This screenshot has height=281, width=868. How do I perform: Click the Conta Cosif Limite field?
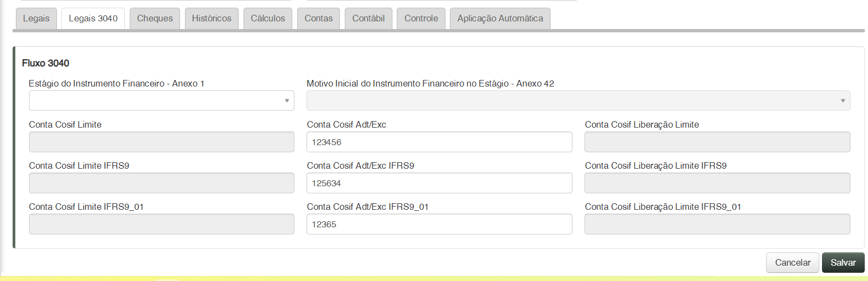[x=161, y=142]
